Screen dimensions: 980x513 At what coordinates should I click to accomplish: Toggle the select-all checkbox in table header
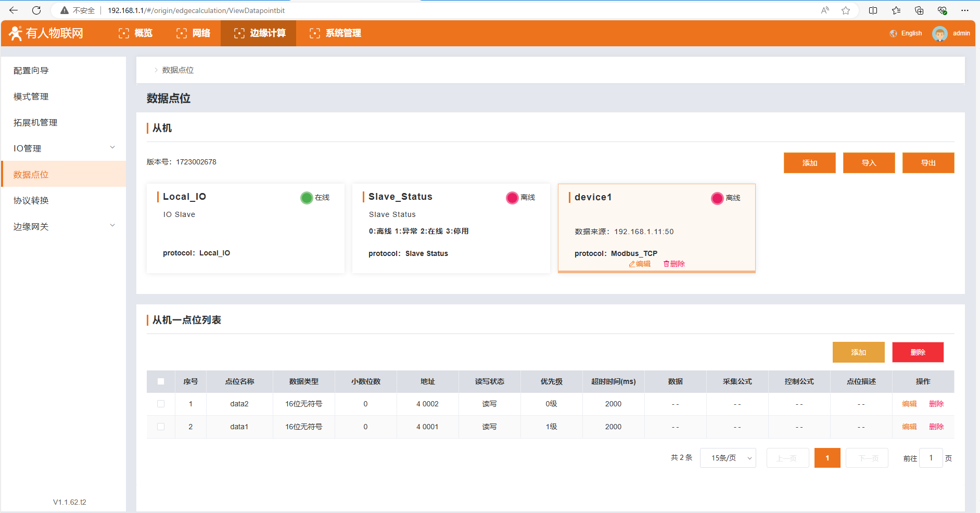[x=161, y=381]
